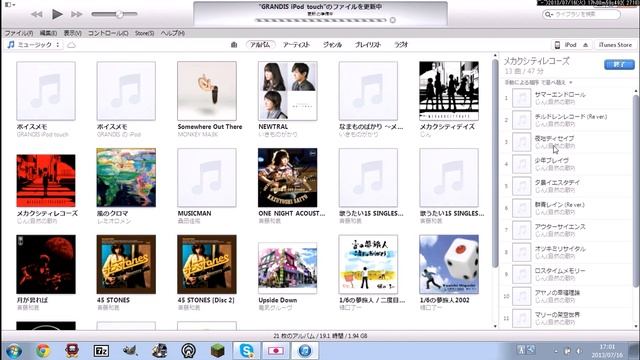Open the red メカクシティレコーズ album cover
The width and height of the screenshot is (640, 360).
pos(46,180)
